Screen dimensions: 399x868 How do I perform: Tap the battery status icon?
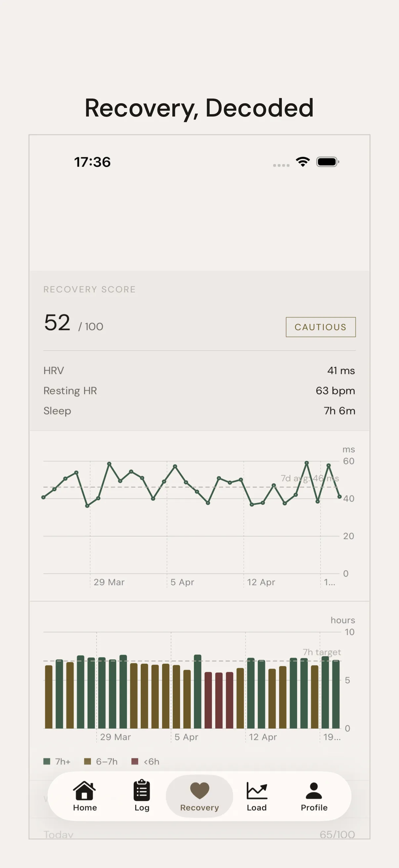[327, 162]
